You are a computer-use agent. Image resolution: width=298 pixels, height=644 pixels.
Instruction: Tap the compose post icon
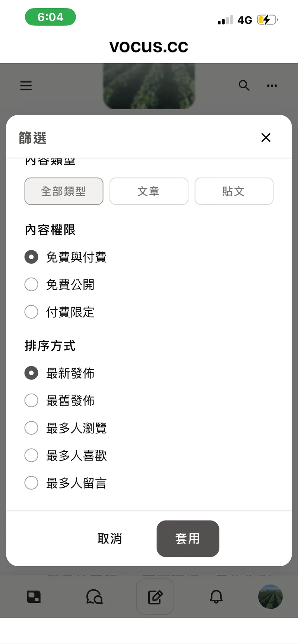[x=155, y=597]
